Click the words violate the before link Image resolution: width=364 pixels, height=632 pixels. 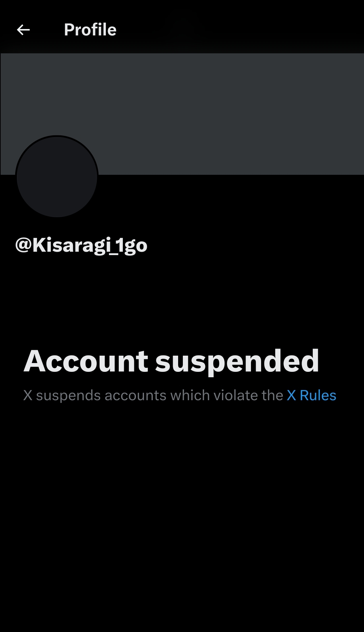click(x=248, y=395)
